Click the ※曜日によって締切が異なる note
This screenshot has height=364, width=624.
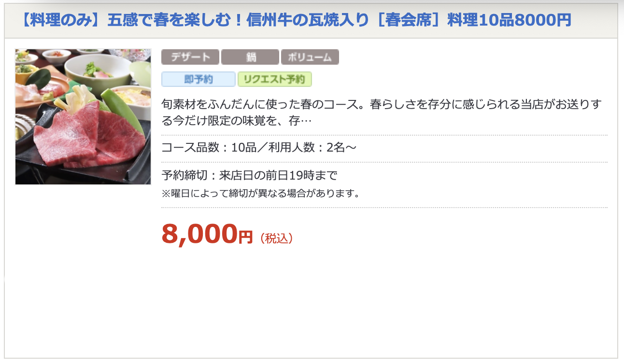click(261, 194)
